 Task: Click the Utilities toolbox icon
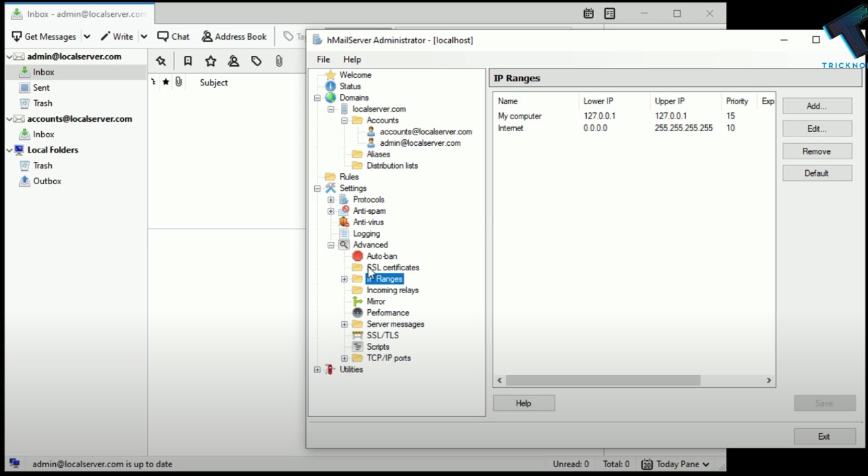(x=330, y=369)
